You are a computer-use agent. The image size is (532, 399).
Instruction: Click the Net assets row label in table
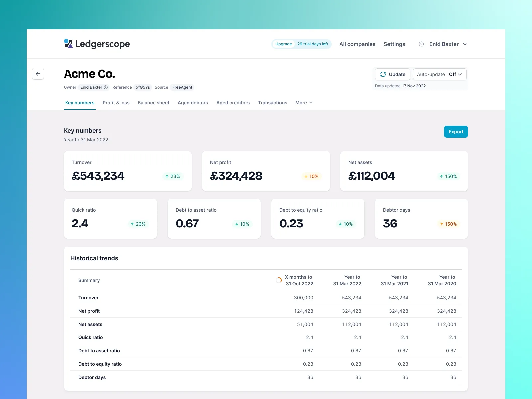[90, 324]
